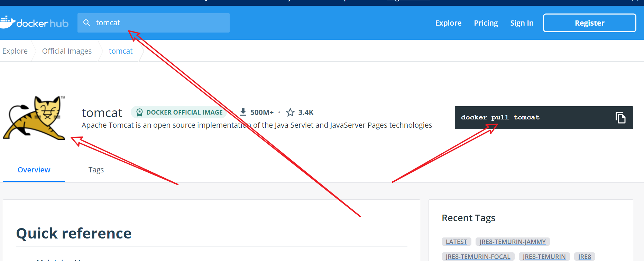
Task: Open the Explore nav link
Action: pos(448,23)
